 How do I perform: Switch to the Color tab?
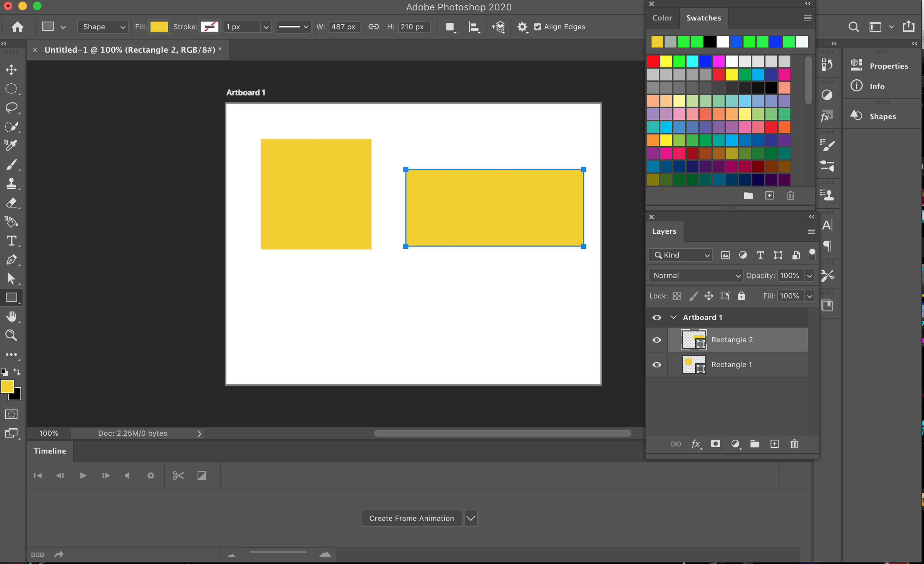662,18
